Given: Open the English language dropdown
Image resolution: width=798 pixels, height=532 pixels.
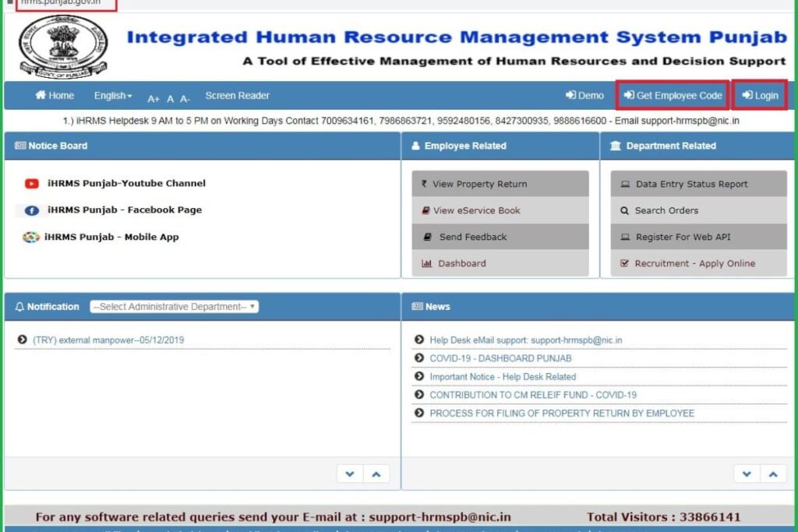Looking at the screenshot, I should [x=112, y=96].
